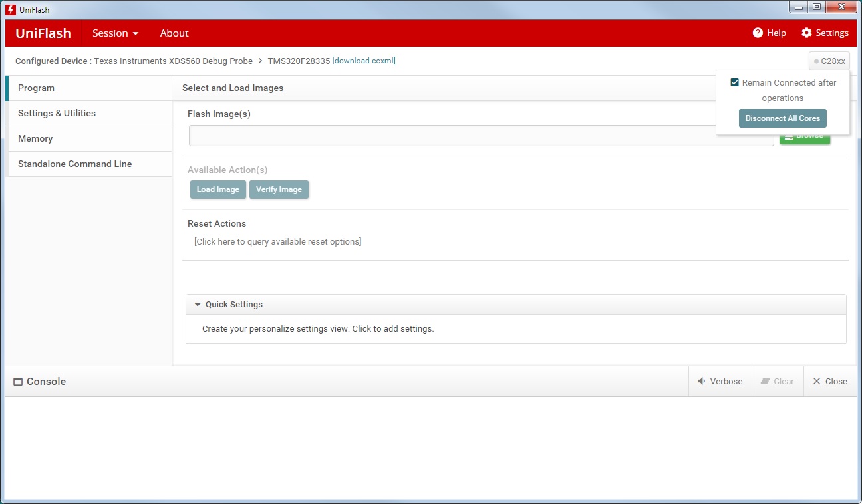The width and height of the screenshot is (862, 504).
Task: Open the C28xx core connection dropdown
Action: (829, 61)
